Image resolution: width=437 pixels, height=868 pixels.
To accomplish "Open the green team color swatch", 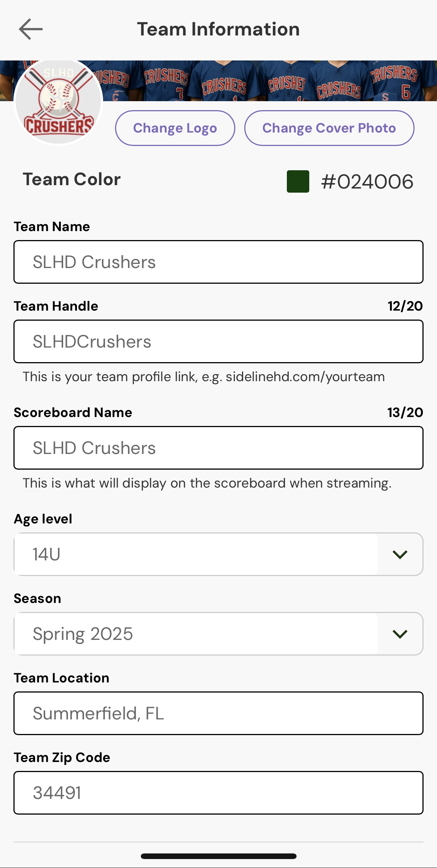I will [x=298, y=181].
